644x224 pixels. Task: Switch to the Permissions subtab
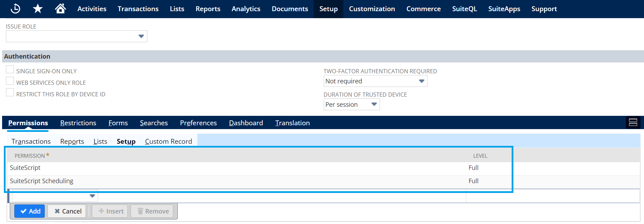click(x=28, y=123)
